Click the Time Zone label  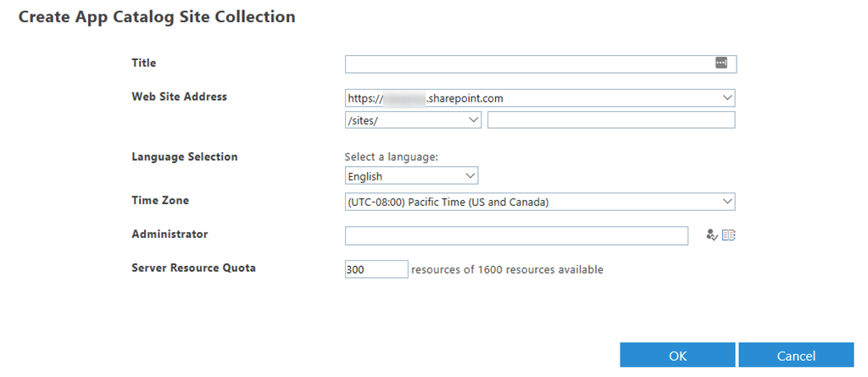[160, 201]
